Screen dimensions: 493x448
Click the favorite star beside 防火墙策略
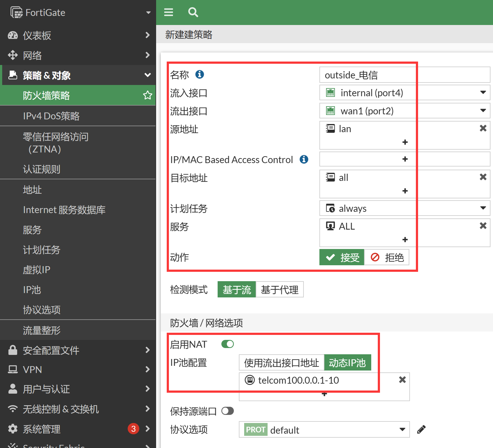pos(147,95)
